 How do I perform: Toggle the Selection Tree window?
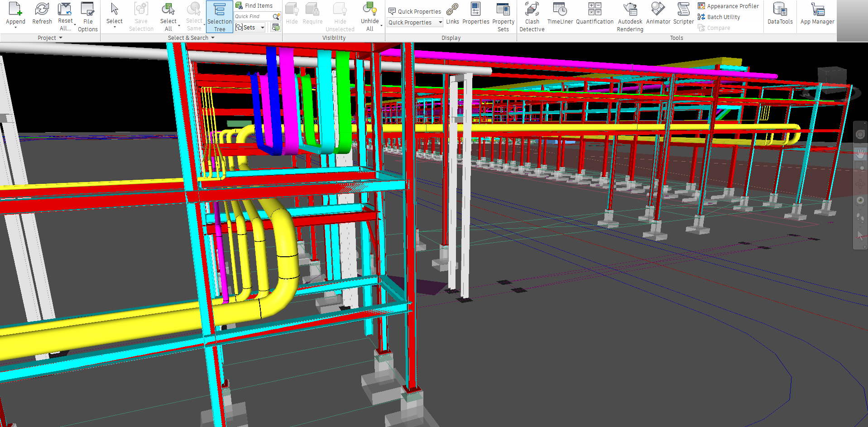tap(220, 17)
